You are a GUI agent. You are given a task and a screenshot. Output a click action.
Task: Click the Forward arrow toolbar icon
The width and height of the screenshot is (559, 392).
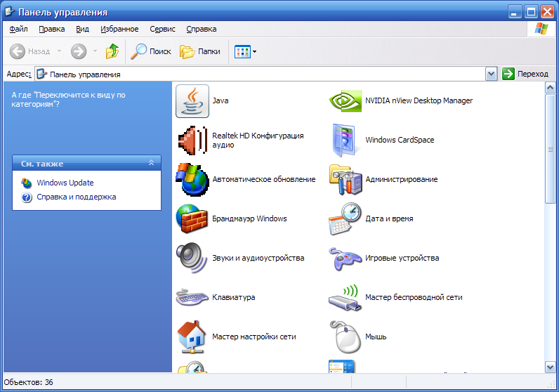click(x=79, y=51)
